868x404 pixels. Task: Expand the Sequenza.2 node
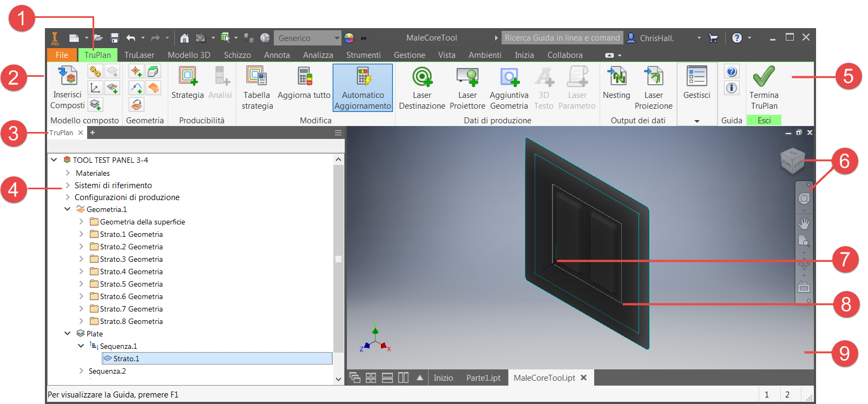(81, 371)
